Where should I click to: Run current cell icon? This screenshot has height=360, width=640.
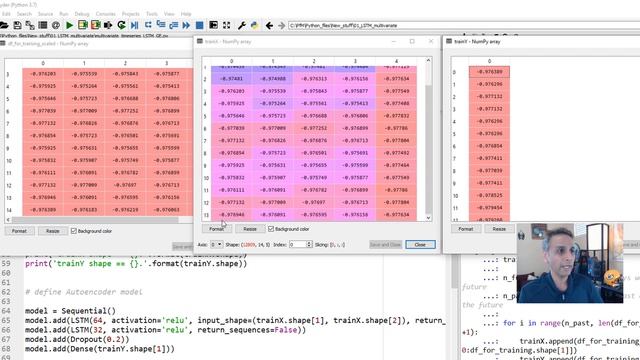(x=82, y=25)
